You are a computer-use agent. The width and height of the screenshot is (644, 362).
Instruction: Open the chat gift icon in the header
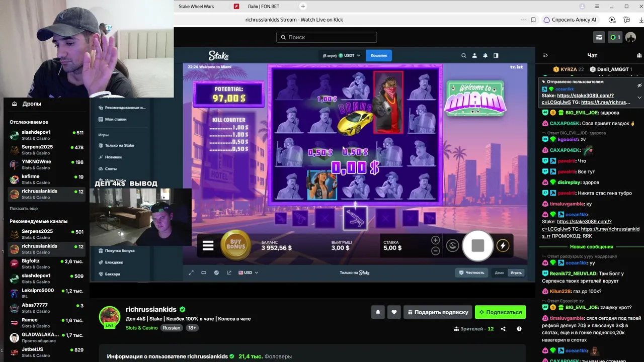tap(639, 55)
